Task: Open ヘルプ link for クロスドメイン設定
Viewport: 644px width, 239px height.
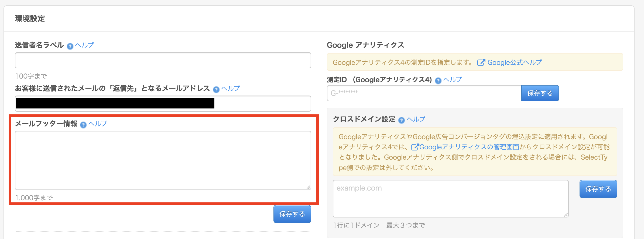Action: [416, 119]
